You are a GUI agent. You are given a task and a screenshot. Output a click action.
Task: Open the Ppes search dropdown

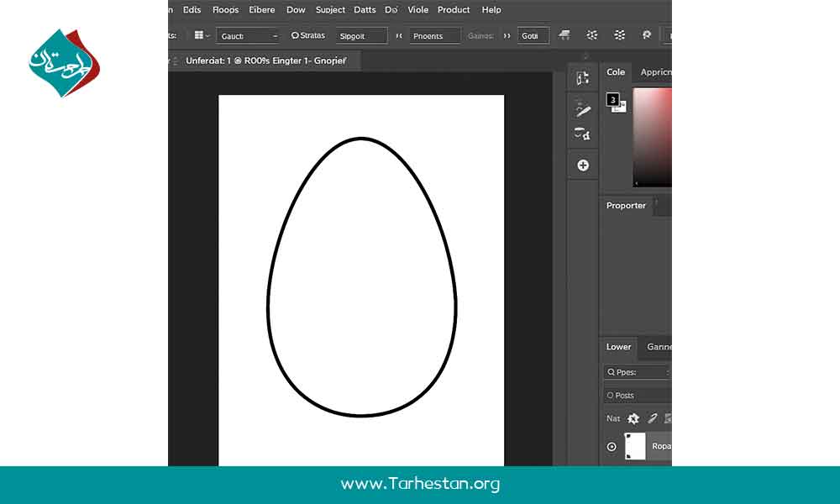click(638, 372)
